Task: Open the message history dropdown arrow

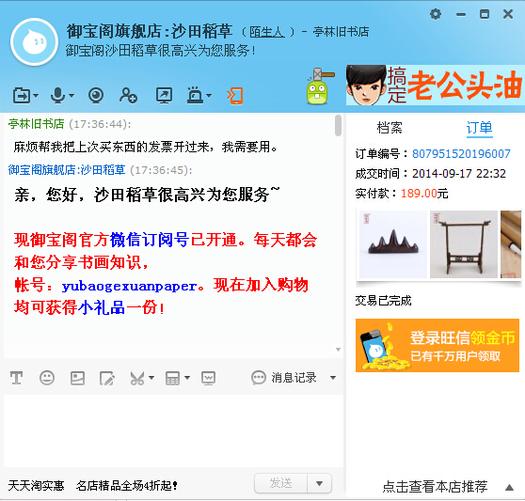Action: tap(333, 378)
